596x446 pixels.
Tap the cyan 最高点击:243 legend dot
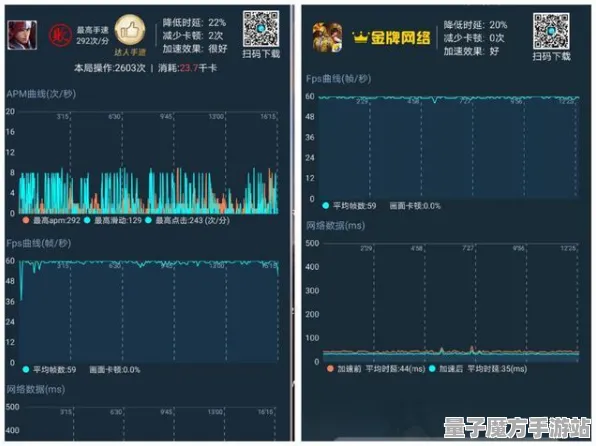[149, 220]
